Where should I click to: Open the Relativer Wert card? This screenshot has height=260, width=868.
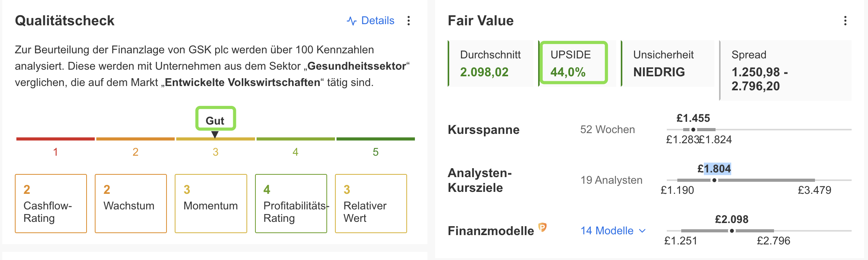371,204
